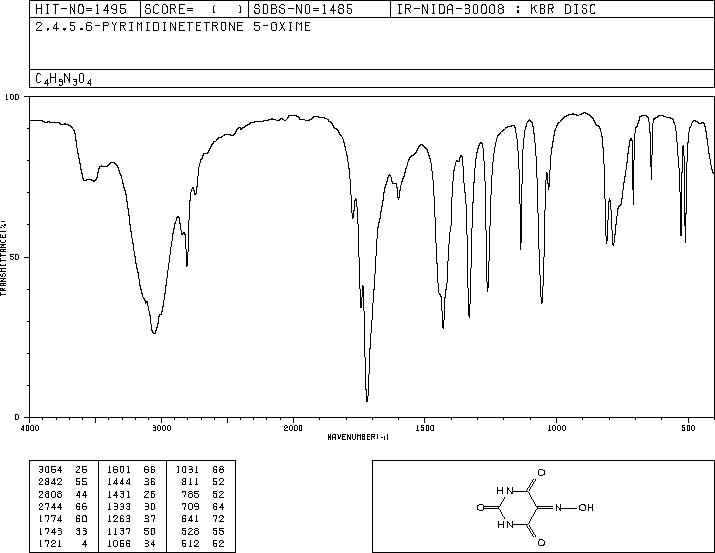Viewport: 715px width, 553px height.
Task: Click the 2000 wavenumber axis label
Action: pos(293,428)
